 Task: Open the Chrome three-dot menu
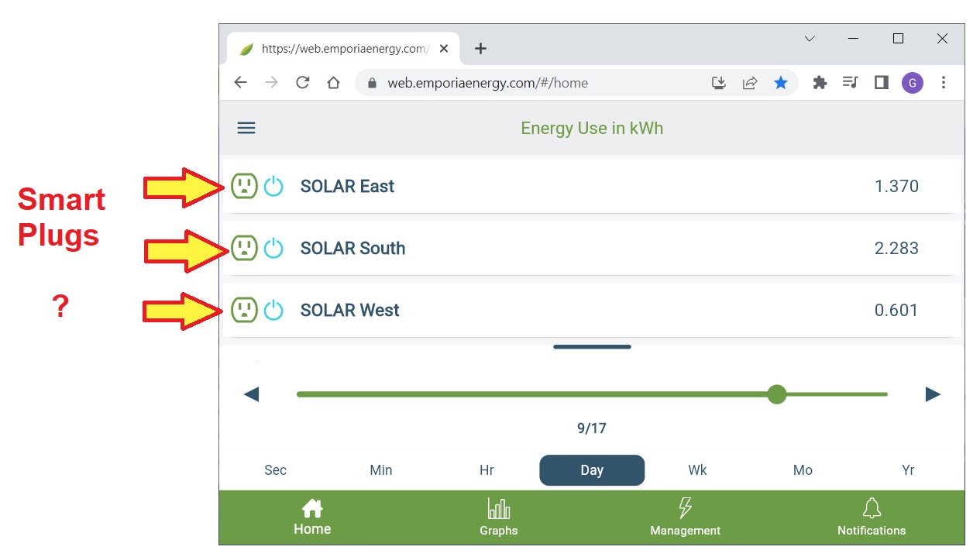pyautogui.click(x=944, y=83)
